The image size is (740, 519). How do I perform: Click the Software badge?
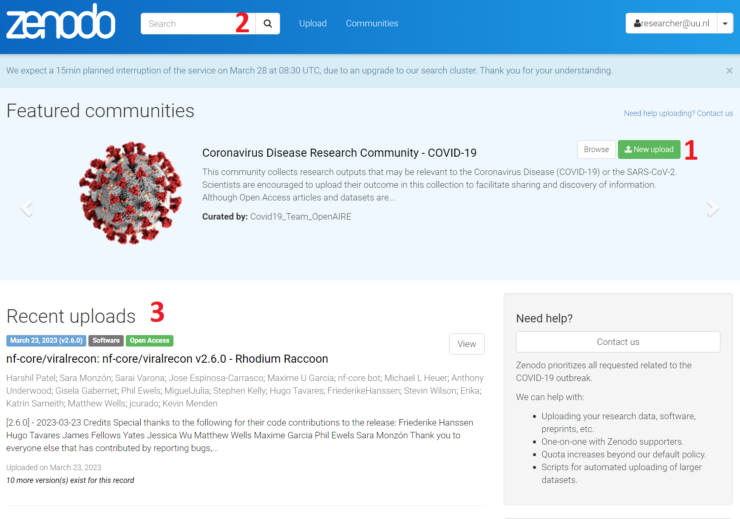(x=106, y=341)
